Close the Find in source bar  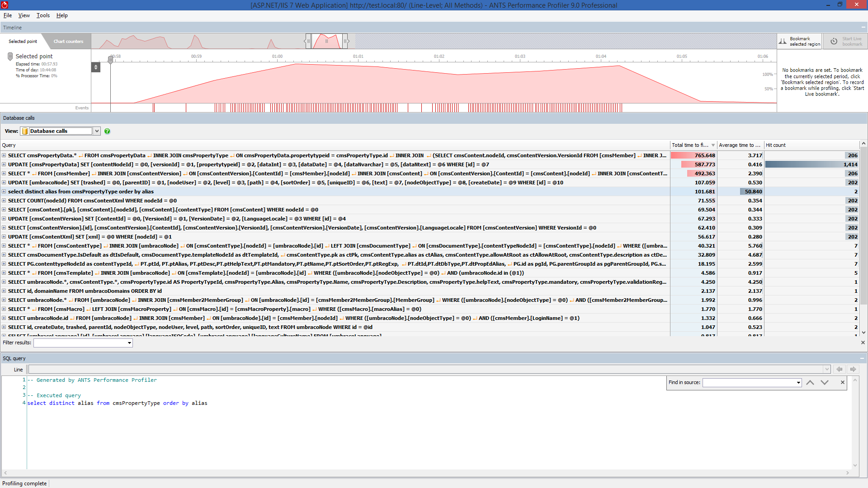842,382
